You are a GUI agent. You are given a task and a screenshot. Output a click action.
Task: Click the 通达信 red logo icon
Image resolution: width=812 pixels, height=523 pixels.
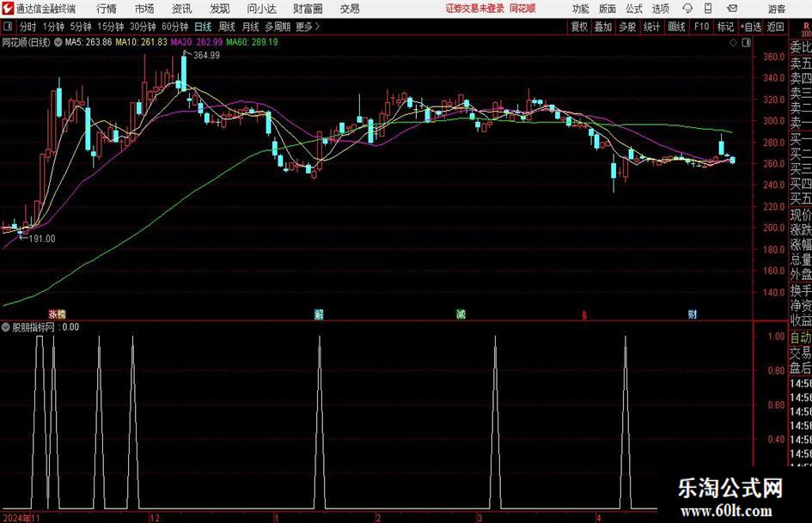[x=8, y=9]
